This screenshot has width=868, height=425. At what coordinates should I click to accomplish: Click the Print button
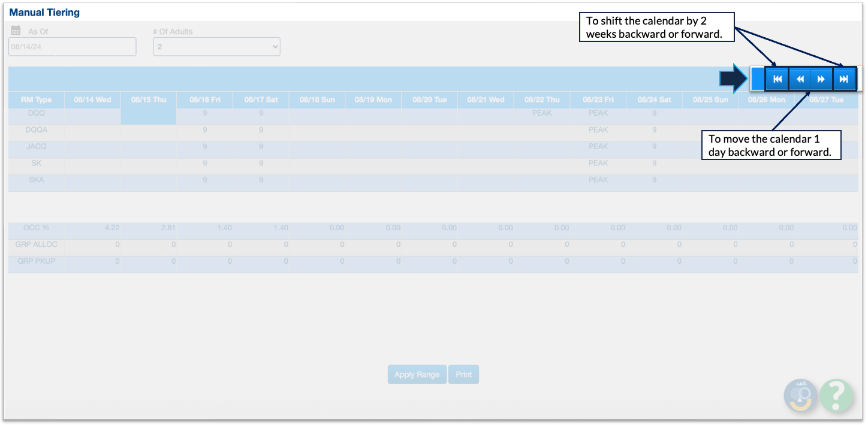tap(463, 375)
